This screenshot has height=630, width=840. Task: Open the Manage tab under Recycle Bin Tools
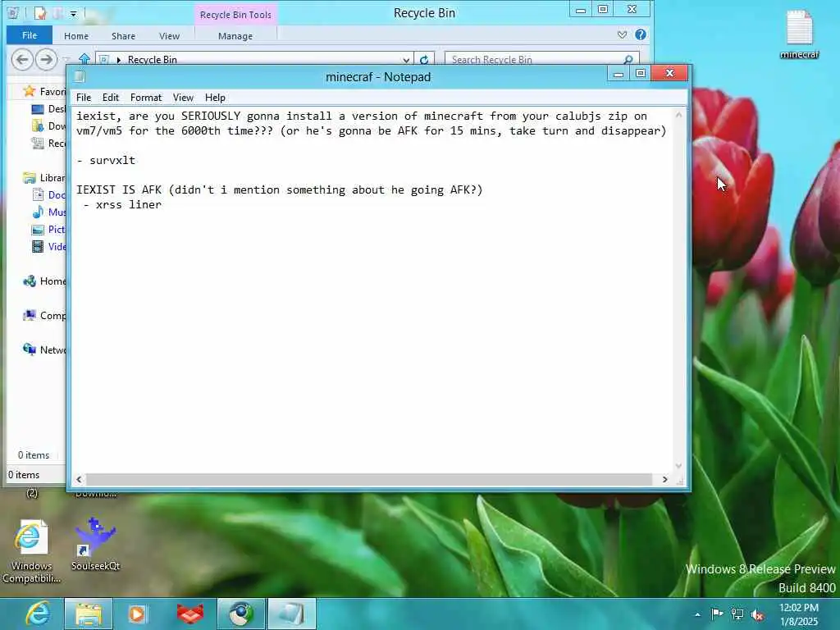click(235, 36)
